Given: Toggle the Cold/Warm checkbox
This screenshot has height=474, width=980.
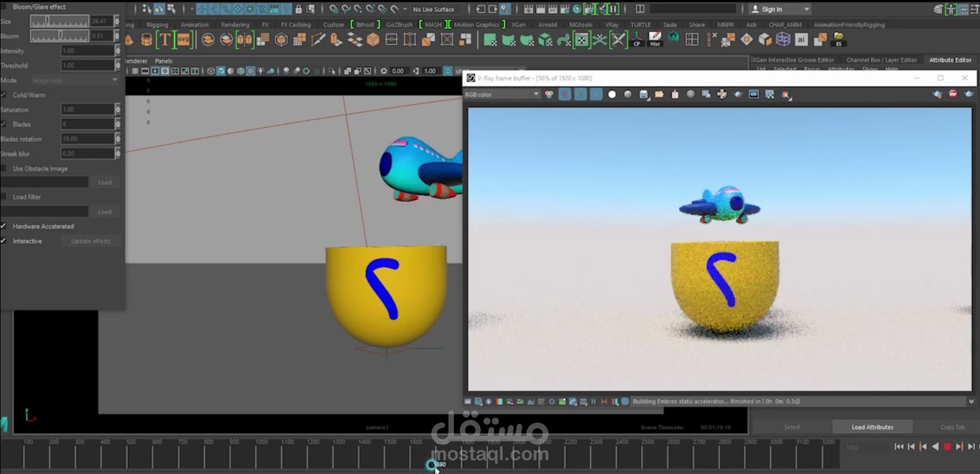Looking at the screenshot, I should click(x=4, y=95).
